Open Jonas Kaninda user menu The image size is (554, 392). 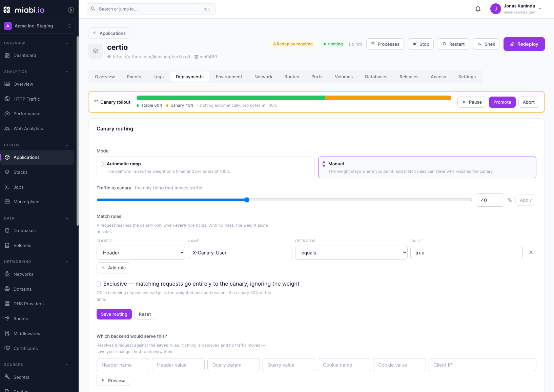coord(516,9)
